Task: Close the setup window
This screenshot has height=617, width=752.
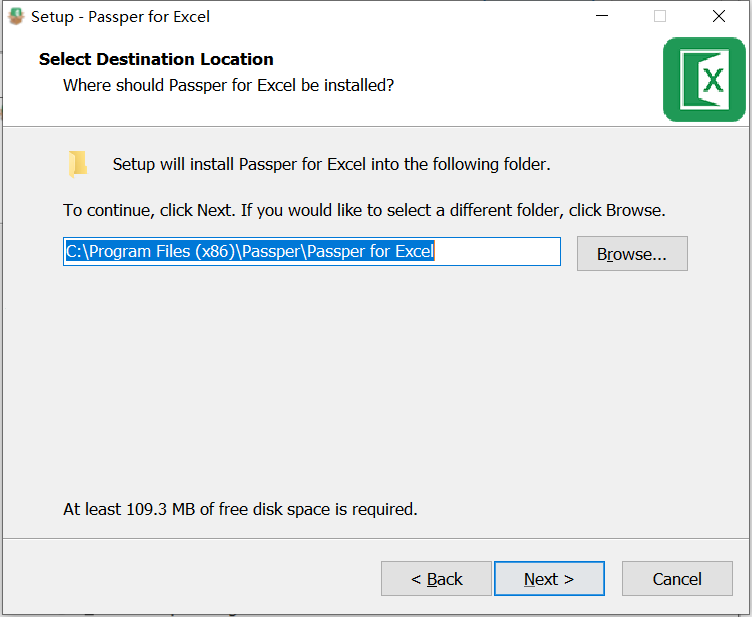Action: (718, 16)
